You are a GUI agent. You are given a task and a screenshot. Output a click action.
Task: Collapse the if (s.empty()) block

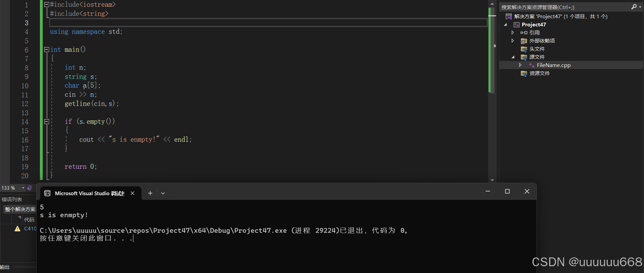tap(47, 122)
